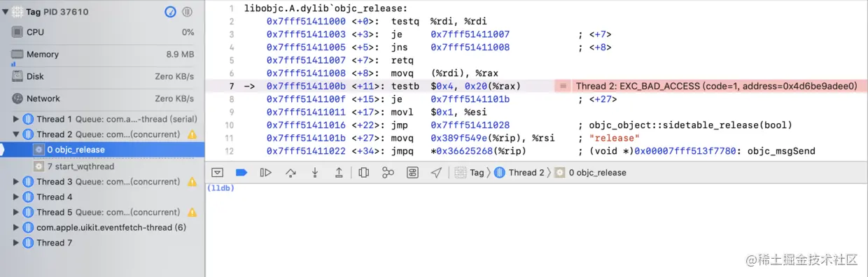This screenshot has width=868, height=277.
Task: Open the Environment Overrides icon
Action: point(412,172)
